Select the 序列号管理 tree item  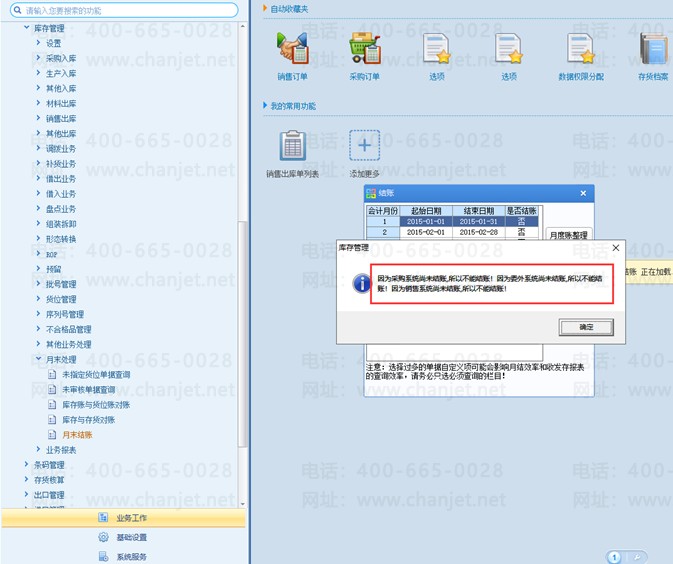point(65,314)
